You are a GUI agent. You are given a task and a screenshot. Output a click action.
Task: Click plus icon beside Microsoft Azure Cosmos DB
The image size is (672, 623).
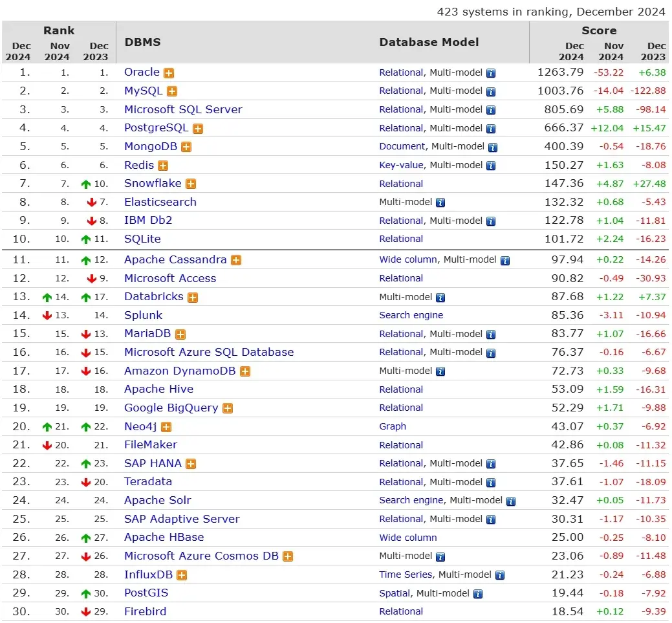pos(288,556)
